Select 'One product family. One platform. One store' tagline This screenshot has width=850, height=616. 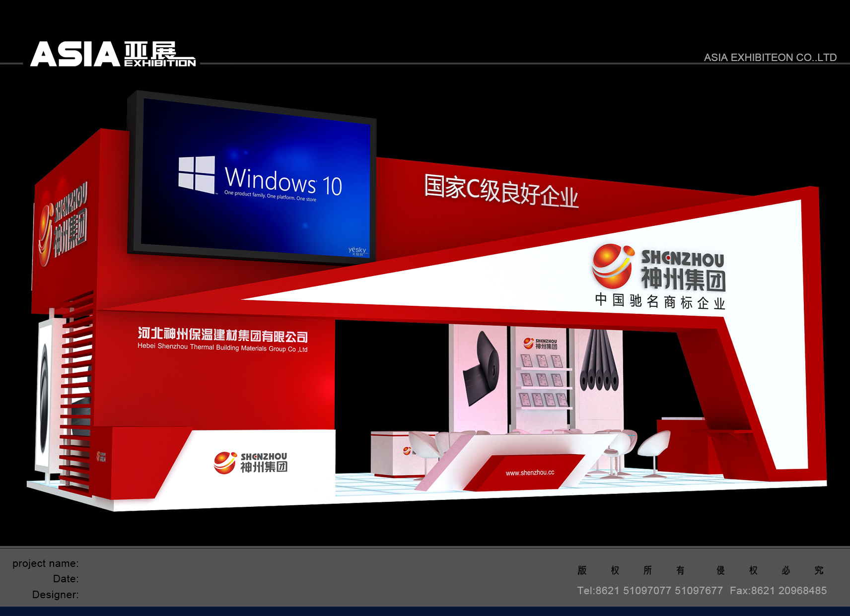[270, 196]
